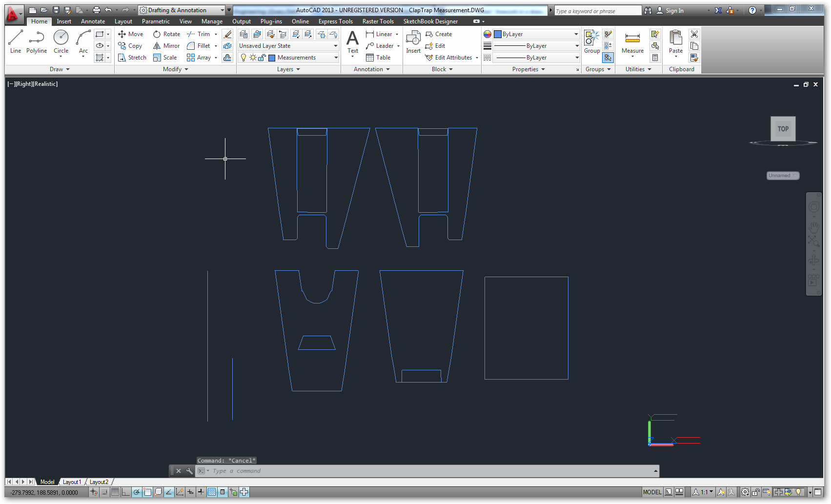This screenshot has width=831, height=504.
Task: Toggle grid display in status bar
Action: point(115,492)
